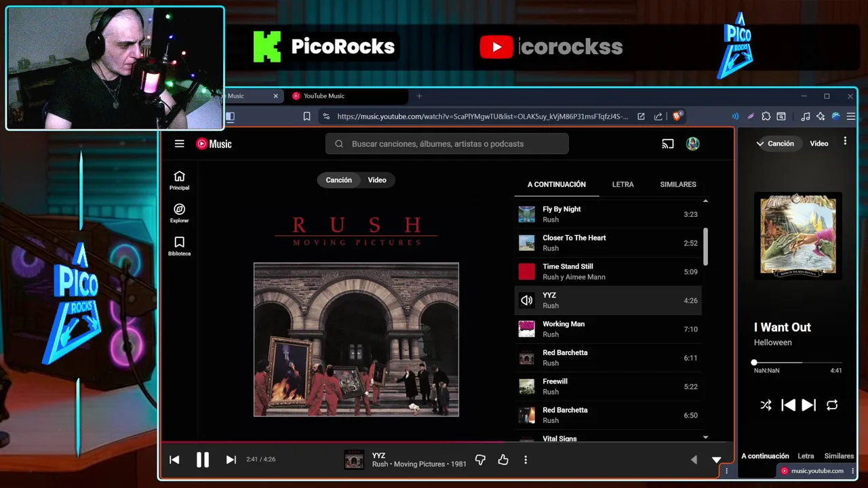Open the three-dot menu beside the like button

coord(526,460)
